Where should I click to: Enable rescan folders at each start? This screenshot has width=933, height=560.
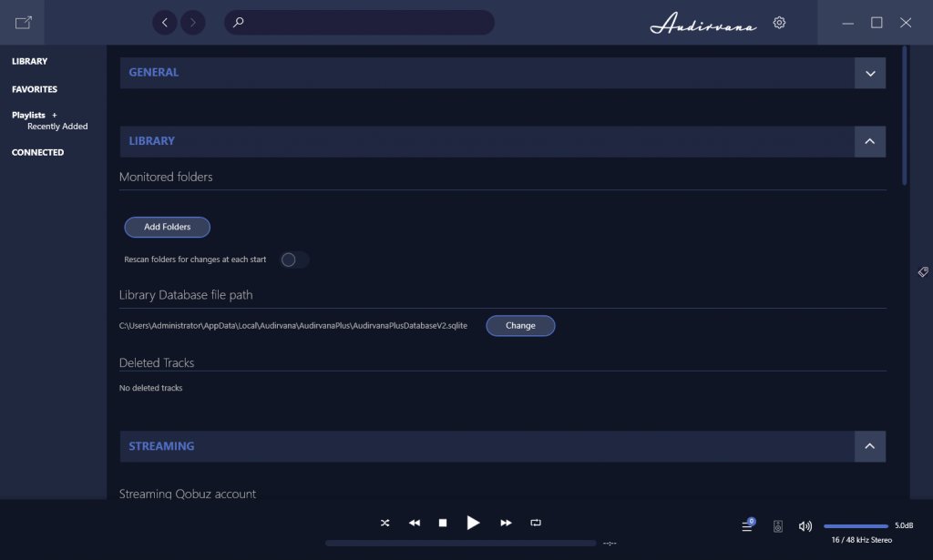(x=294, y=260)
